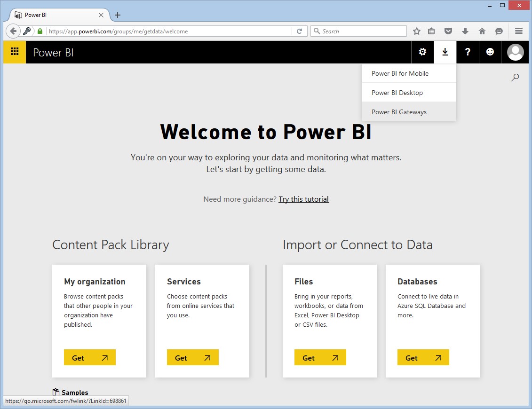Go to browser home page icon

[x=482, y=31]
